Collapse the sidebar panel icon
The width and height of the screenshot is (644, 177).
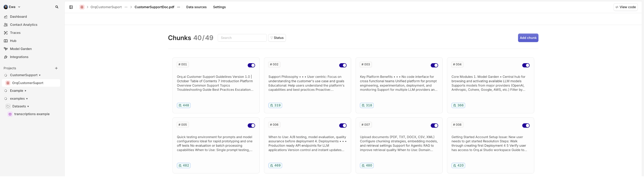tap(71, 7)
